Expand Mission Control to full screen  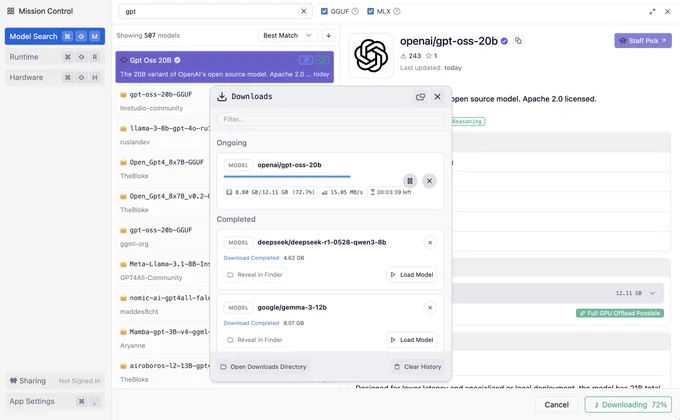[652, 11]
